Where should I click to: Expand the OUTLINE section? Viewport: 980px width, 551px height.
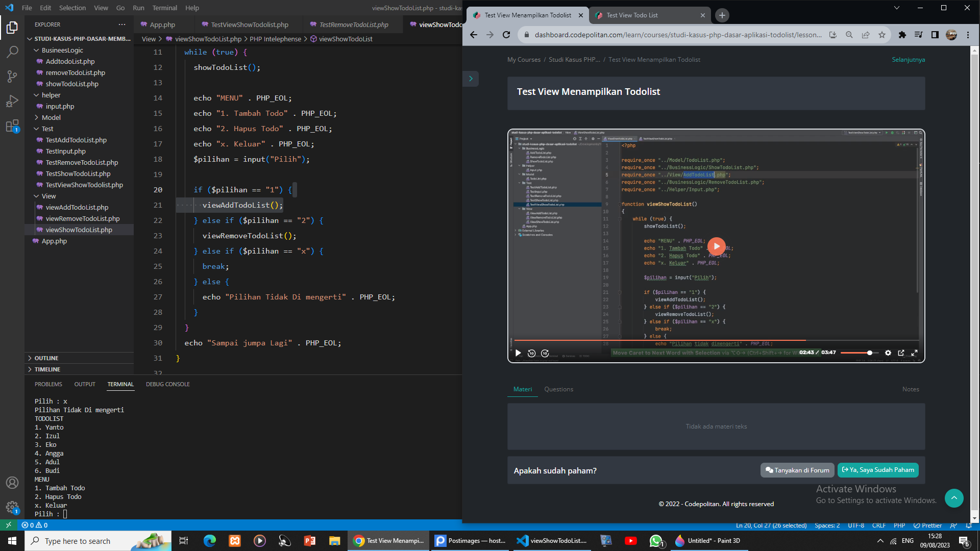(x=46, y=358)
